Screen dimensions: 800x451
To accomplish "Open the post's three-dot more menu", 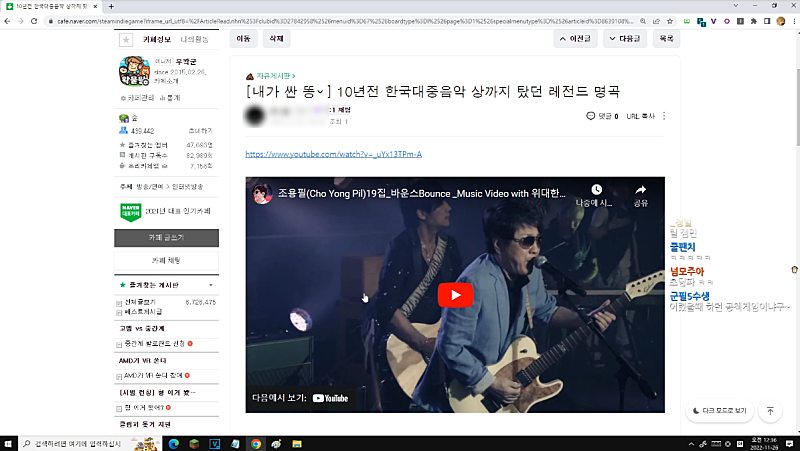I will [664, 116].
